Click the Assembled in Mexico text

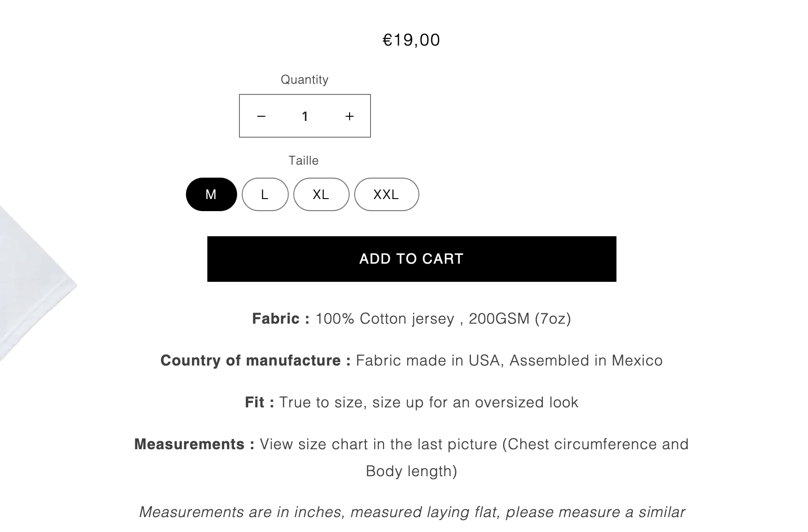pos(586,360)
